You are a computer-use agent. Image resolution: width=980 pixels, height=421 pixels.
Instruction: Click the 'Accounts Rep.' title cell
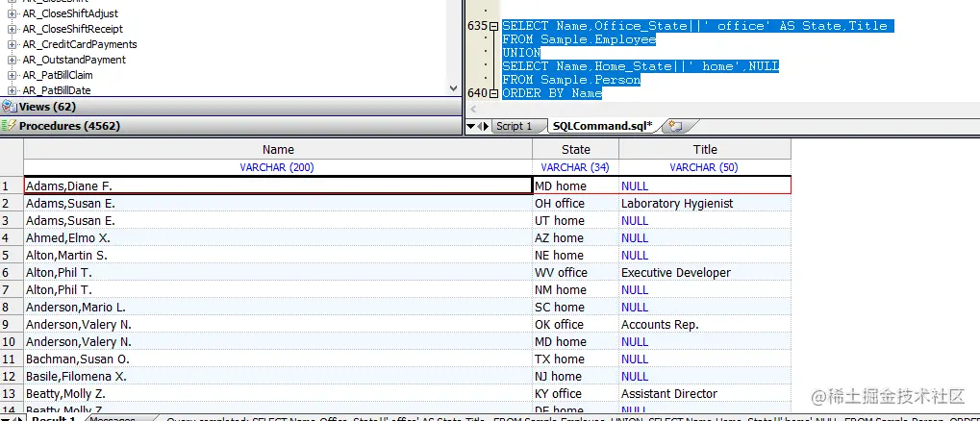pyautogui.click(x=705, y=324)
